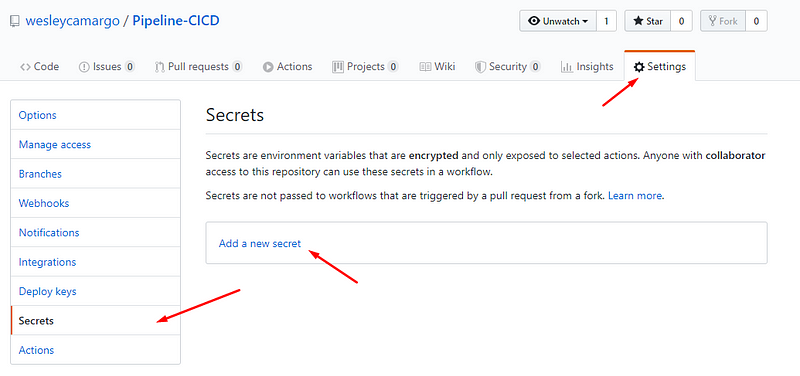Click the bold word collaborator
The width and height of the screenshot is (800, 376).
pyautogui.click(x=735, y=156)
